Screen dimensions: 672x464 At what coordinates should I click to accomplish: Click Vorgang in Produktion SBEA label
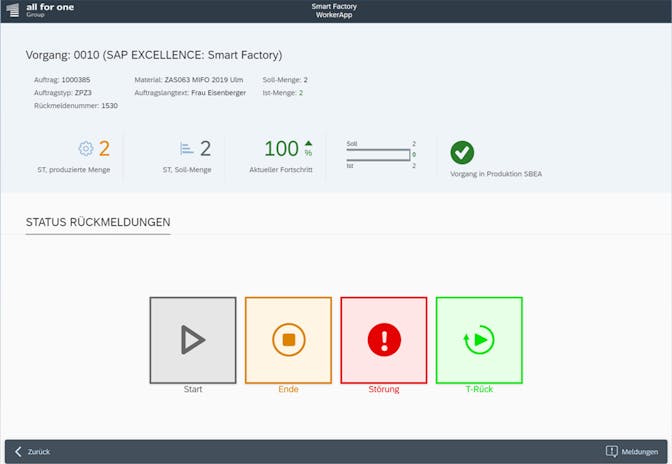point(496,174)
